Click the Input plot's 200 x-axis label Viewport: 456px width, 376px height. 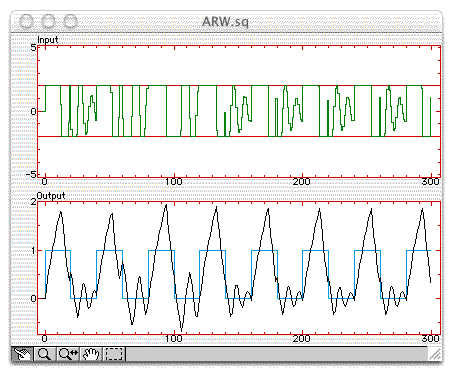pos(302,182)
